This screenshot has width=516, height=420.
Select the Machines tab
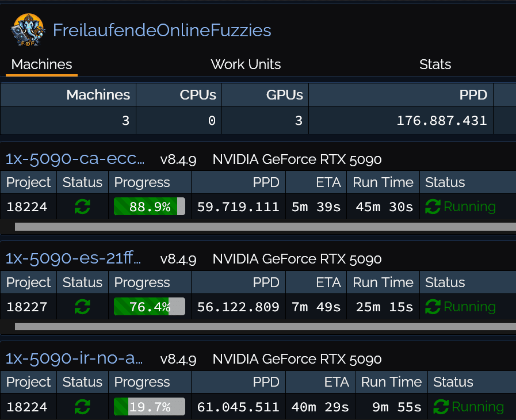point(41,64)
